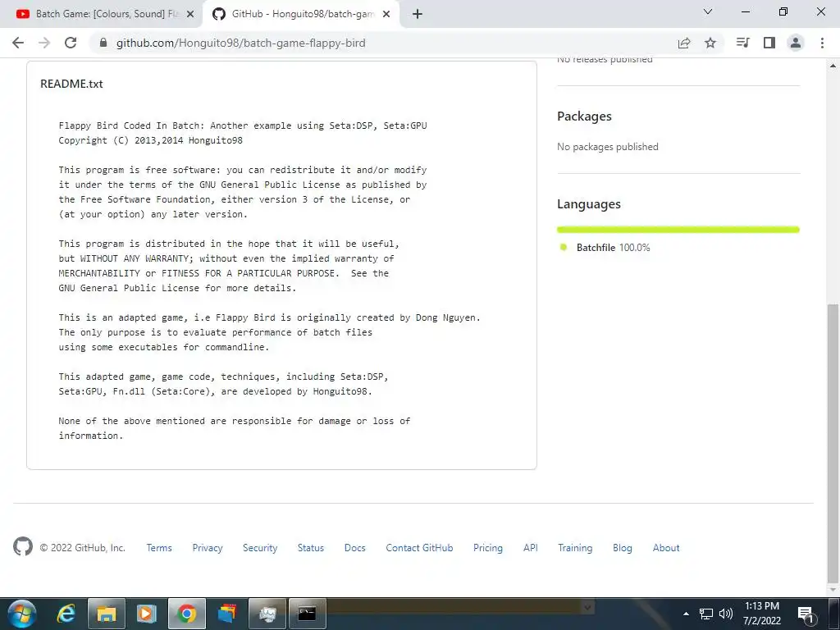Image resolution: width=840 pixels, height=630 pixels.
Task: Click the Chrome taskbar icon
Action: pos(187,614)
